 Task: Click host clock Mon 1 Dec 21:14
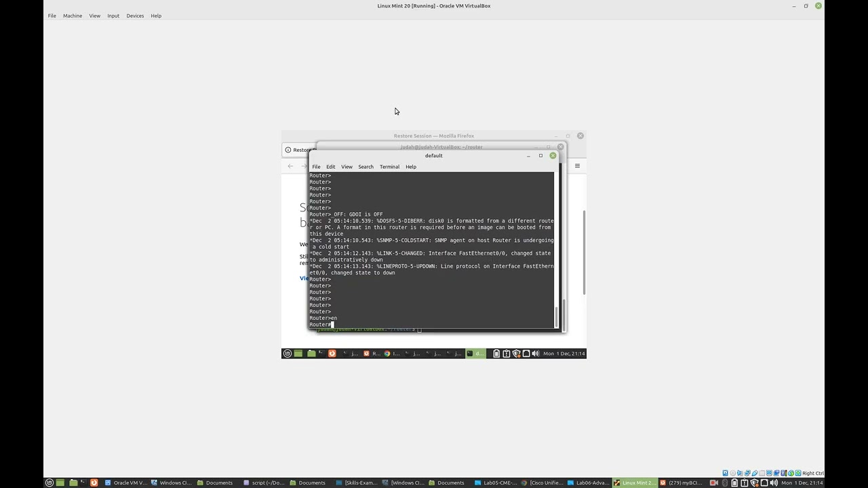pos(802,483)
